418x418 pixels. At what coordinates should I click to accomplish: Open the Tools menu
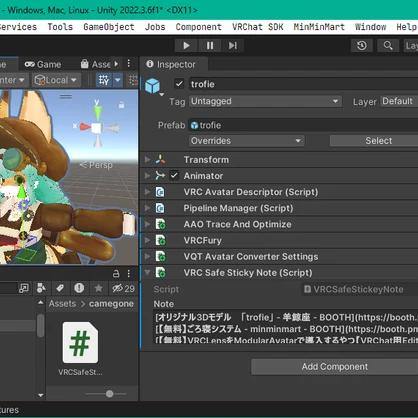click(60, 27)
